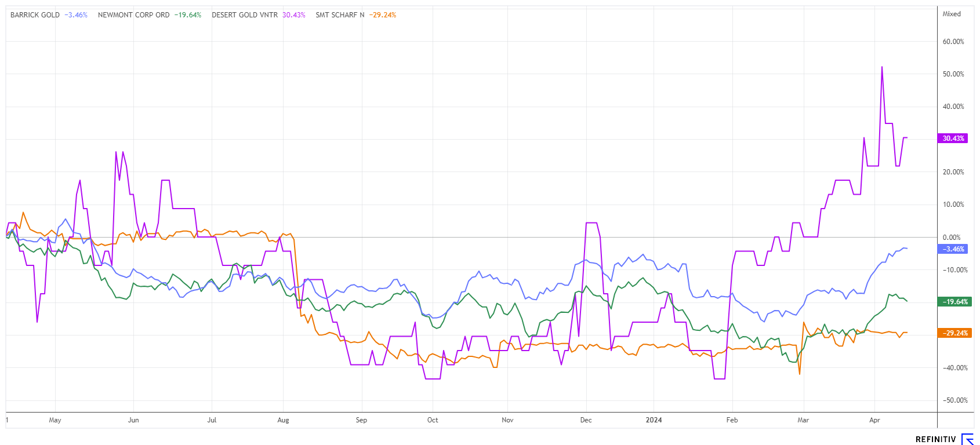Click the blue -3.46% axis price tag
The image size is (980, 445).
[953, 249]
